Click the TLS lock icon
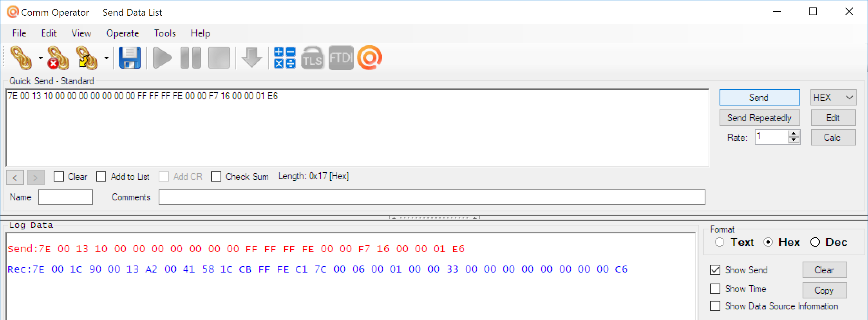868x320 pixels. tap(313, 58)
